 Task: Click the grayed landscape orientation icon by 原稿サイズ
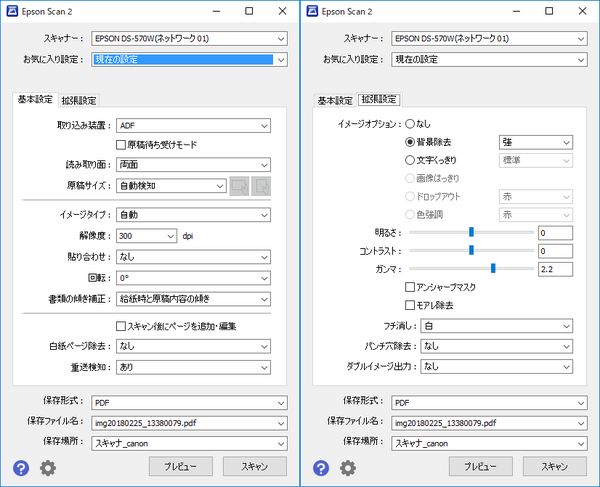(240, 186)
